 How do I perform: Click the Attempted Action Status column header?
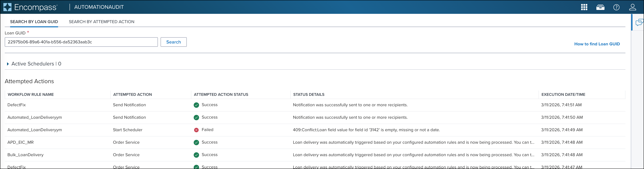tap(221, 94)
